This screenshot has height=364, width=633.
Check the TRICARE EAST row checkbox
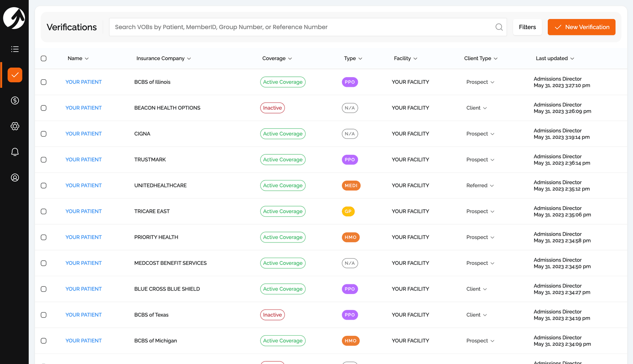tap(43, 211)
